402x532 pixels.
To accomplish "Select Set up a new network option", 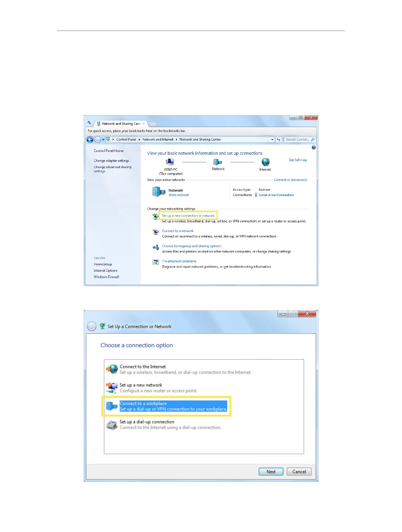I will tap(159, 388).
